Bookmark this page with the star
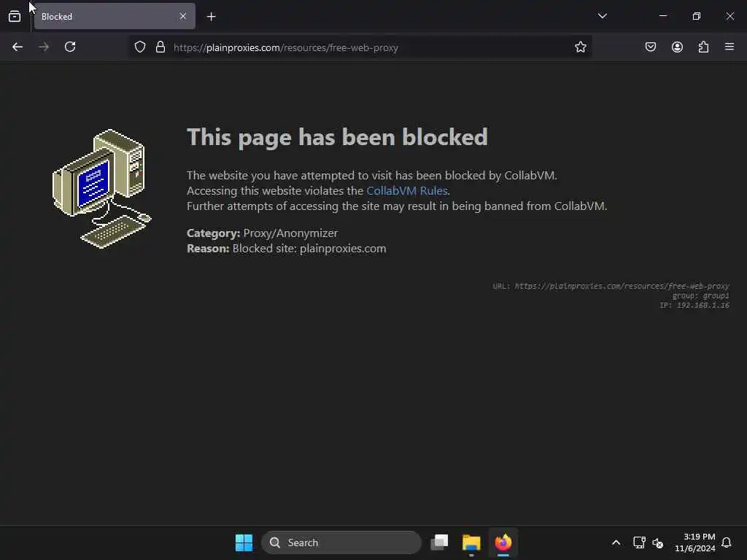This screenshot has width=747, height=560. 580,47
